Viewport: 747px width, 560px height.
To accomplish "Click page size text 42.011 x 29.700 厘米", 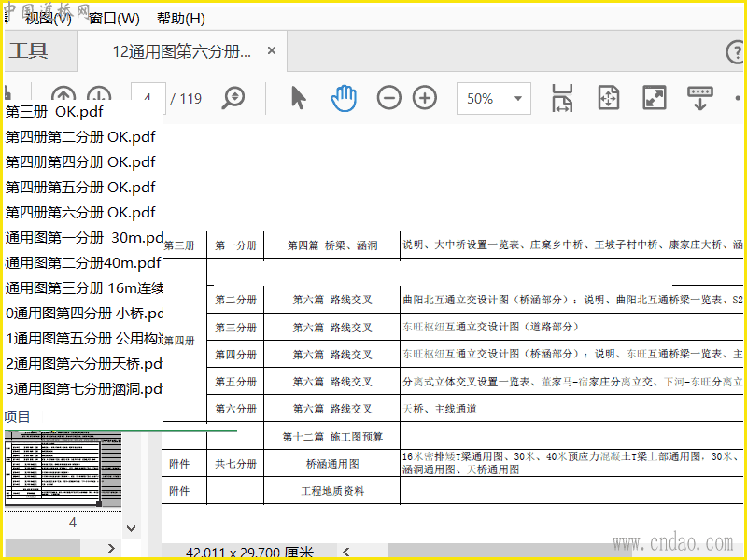I will click(249, 553).
